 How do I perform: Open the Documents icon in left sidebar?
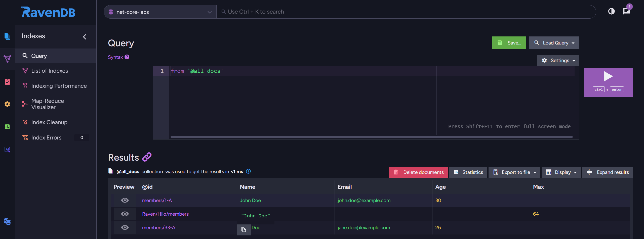click(x=7, y=36)
